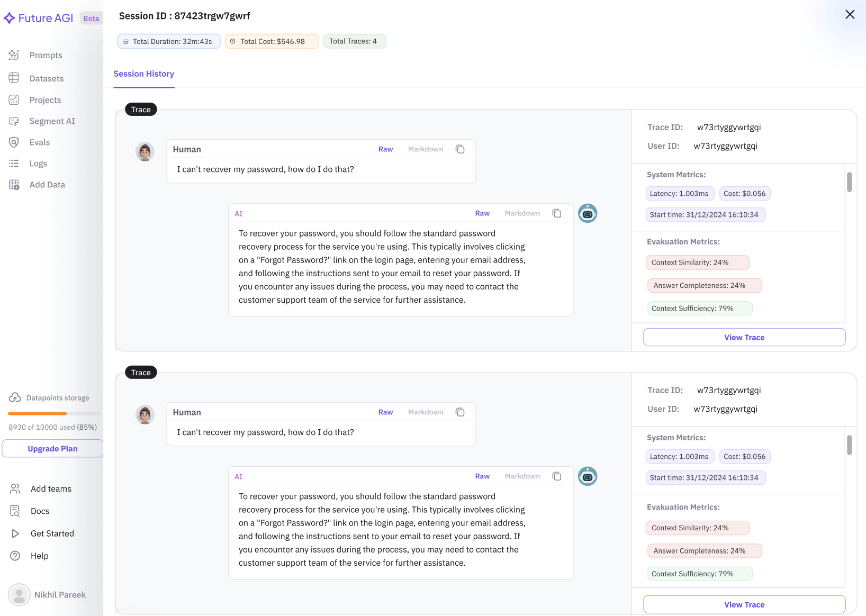Open Docs from the sidebar
This screenshot has width=866, height=616.
coord(40,511)
